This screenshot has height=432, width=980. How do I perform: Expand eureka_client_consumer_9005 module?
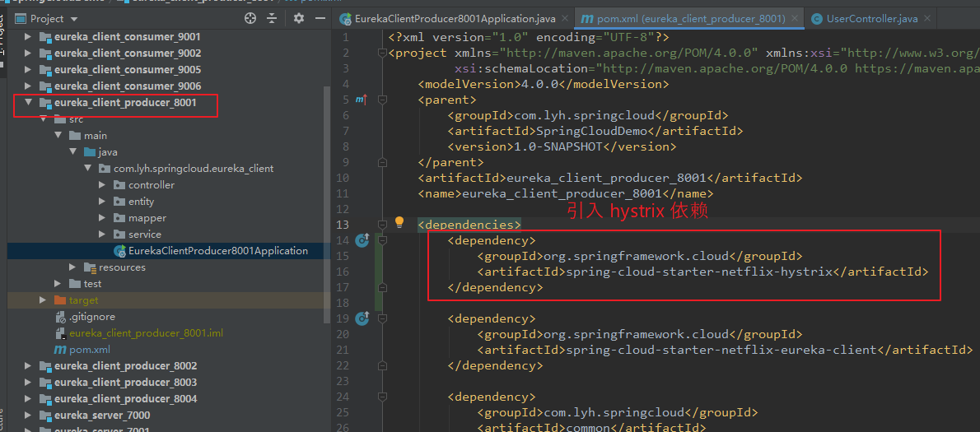click(27, 69)
